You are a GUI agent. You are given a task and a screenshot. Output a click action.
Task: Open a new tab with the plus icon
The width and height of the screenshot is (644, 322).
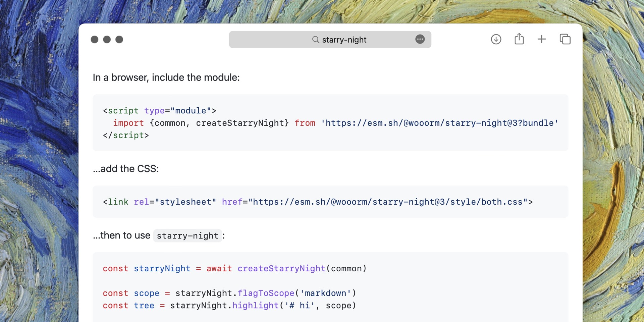tap(541, 39)
